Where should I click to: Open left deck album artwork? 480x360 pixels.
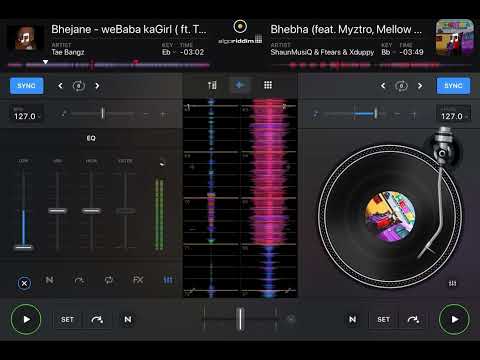point(25,38)
